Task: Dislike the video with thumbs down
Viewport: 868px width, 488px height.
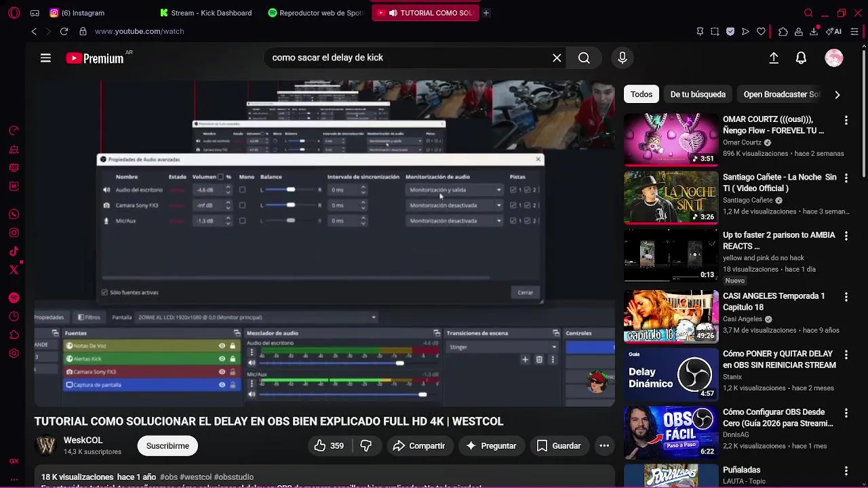Action: 366,445
